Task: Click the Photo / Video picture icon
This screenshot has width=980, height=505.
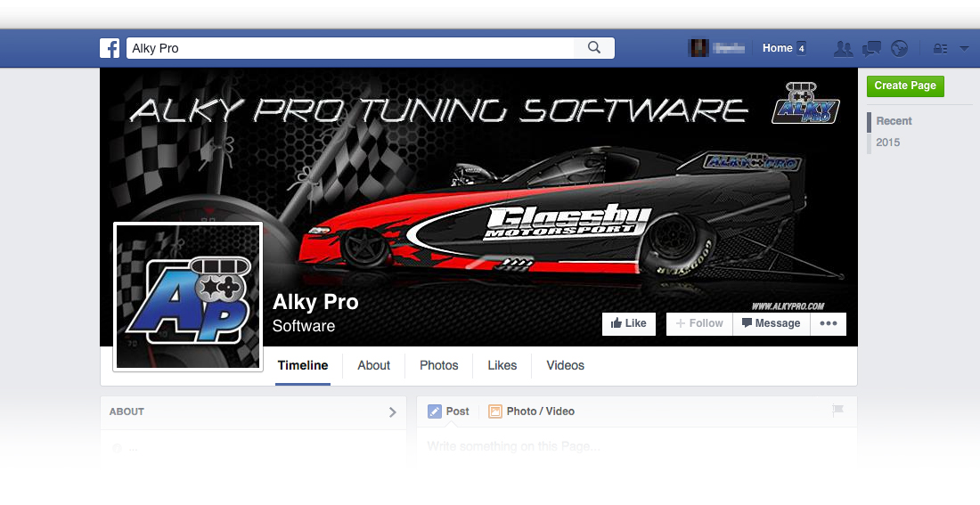Action: point(495,411)
